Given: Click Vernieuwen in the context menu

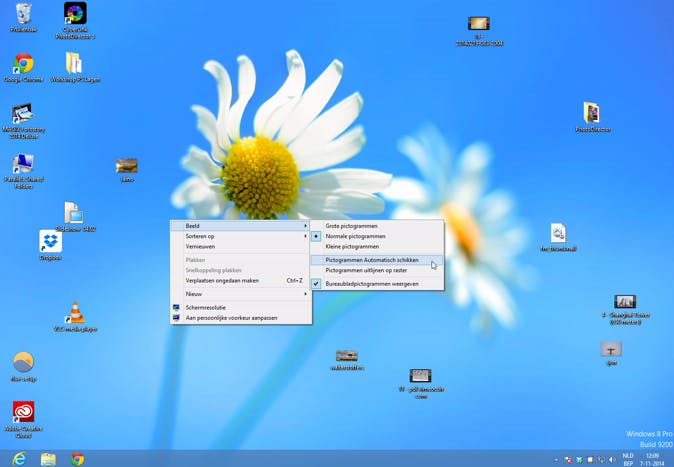Looking at the screenshot, I should 241,246.
